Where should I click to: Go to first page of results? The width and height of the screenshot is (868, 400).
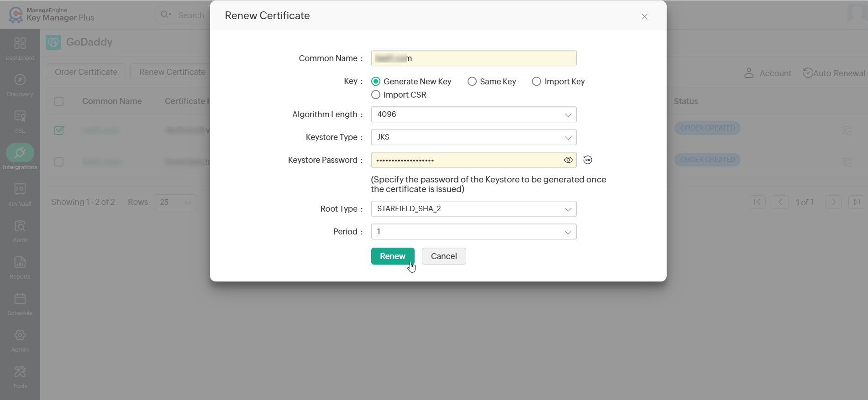[x=757, y=202]
